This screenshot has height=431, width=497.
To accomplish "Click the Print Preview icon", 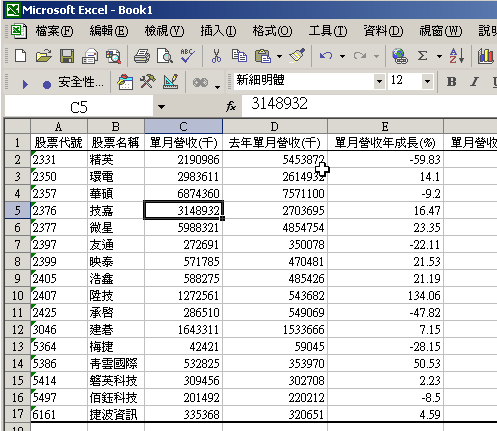I will click(x=165, y=56).
